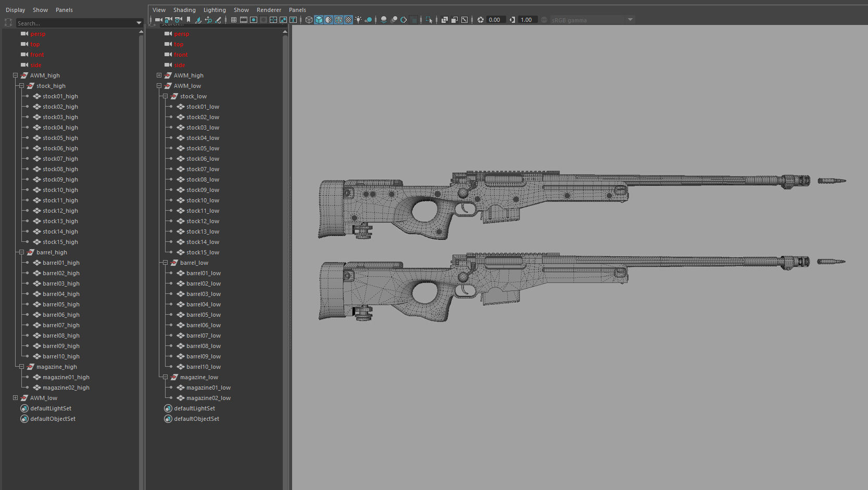The height and width of the screenshot is (490, 868).
Task: Expand AWM_high group in second outliner
Action: click(x=159, y=75)
